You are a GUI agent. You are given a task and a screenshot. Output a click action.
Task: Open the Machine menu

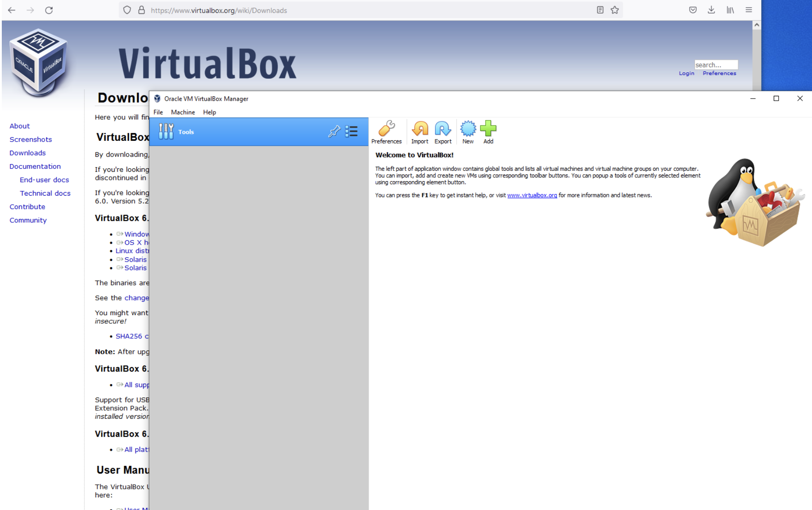pos(183,112)
